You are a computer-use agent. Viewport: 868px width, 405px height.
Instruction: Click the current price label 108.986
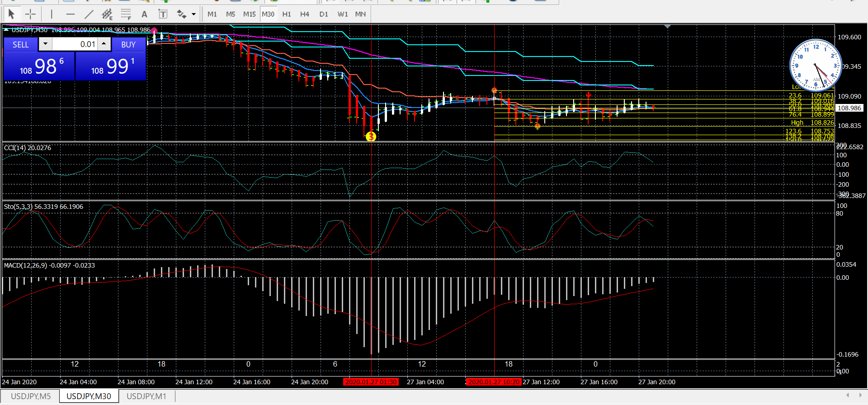pos(849,108)
